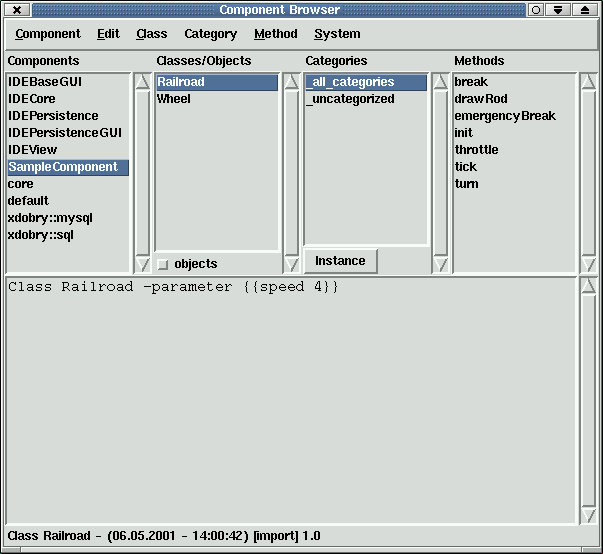603x554 pixels.
Task: Toggle the objects checkbox
Action: (x=163, y=264)
